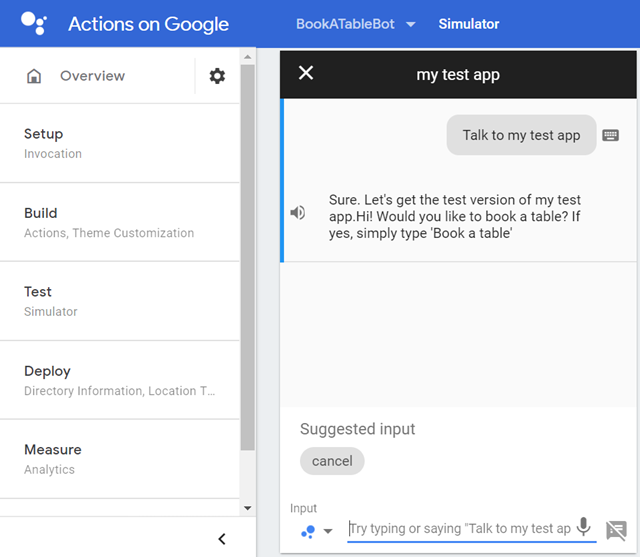Image resolution: width=640 pixels, height=557 pixels.
Task: Close the my test app simulator panel
Action: (x=306, y=73)
